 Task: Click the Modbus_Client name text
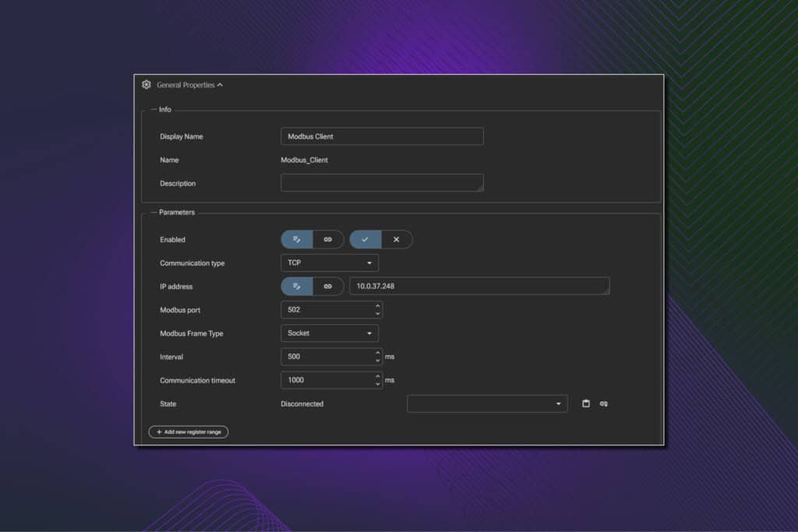pyautogui.click(x=305, y=160)
